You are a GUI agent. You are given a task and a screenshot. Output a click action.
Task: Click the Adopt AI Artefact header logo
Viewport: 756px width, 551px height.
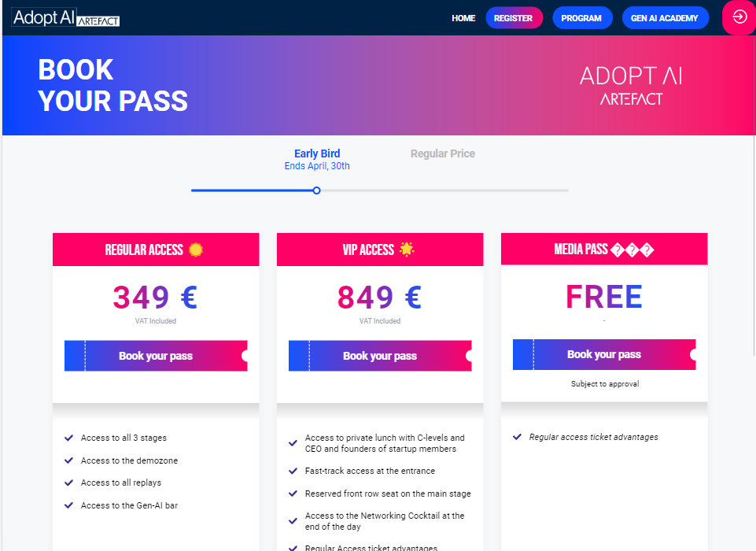pyautogui.click(x=65, y=17)
